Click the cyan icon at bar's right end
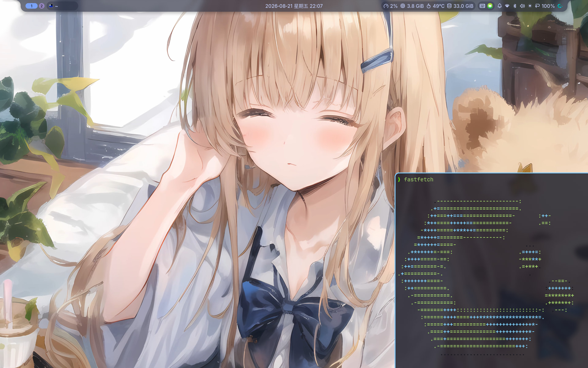588x368 pixels. 560,6
